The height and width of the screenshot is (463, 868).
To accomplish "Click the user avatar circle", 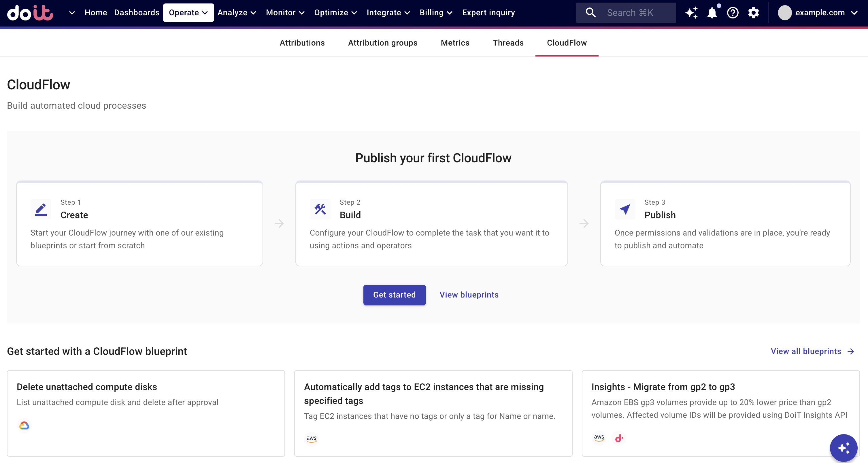I will [x=784, y=13].
